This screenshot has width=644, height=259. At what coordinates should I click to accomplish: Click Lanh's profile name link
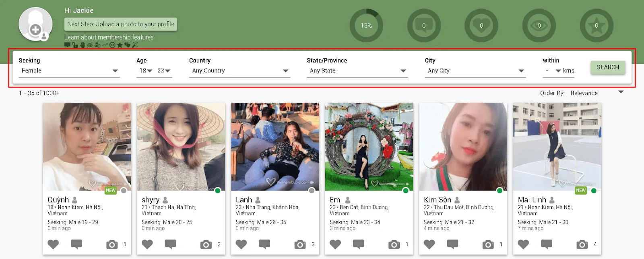click(244, 200)
